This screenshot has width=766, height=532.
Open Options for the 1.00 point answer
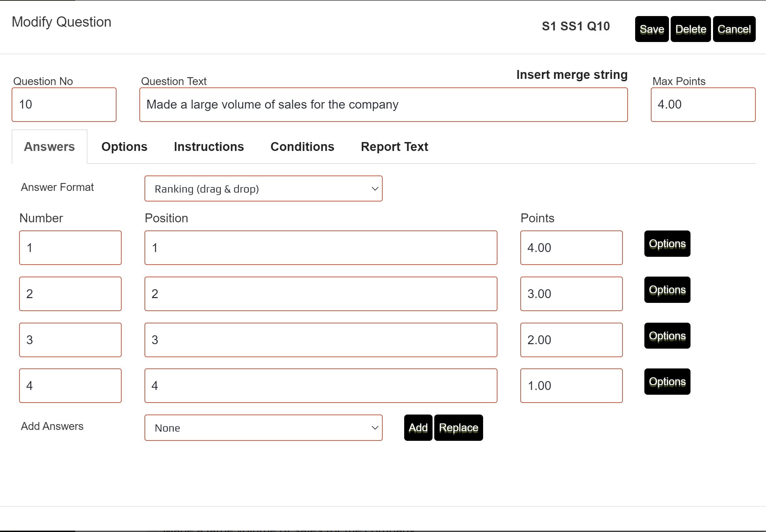click(667, 381)
